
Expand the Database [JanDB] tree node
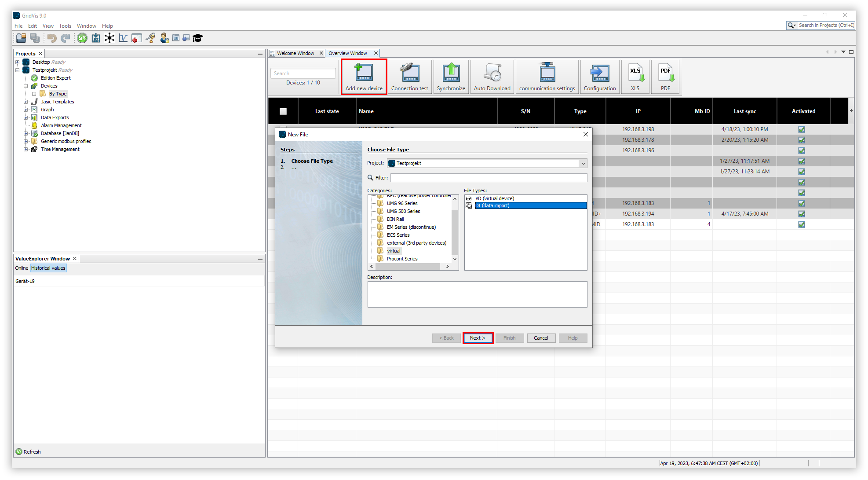click(26, 133)
